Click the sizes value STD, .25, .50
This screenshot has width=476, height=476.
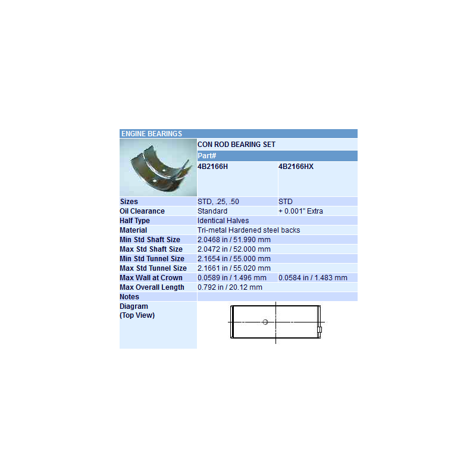[218, 202]
